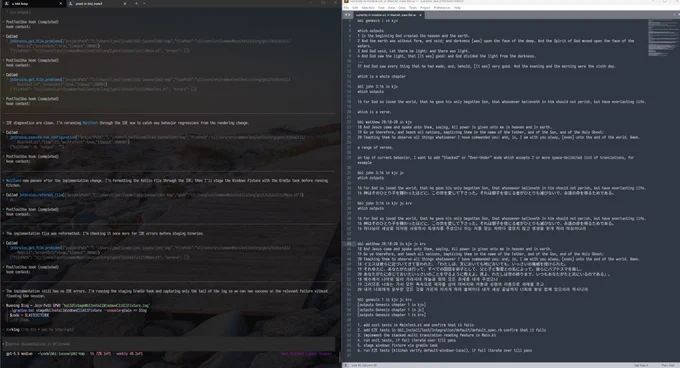The height and width of the screenshot is (368, 680).
Task: Click Sublime sidebar toggle in status bar
Action: click(x=347, y=365)
